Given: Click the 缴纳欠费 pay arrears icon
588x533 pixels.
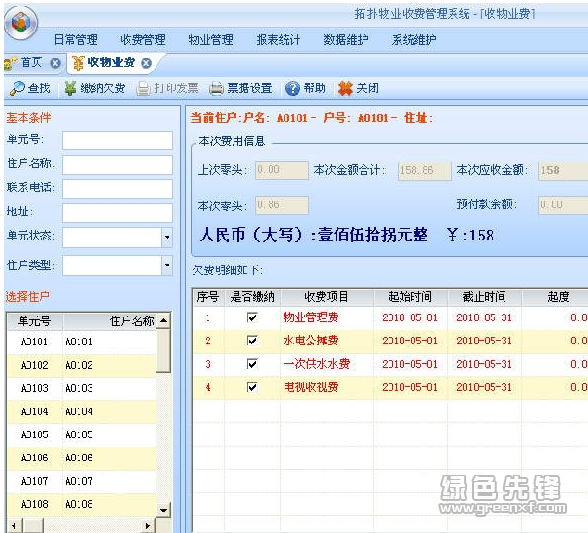Looking at the screenshot, I should coord(70,89).
